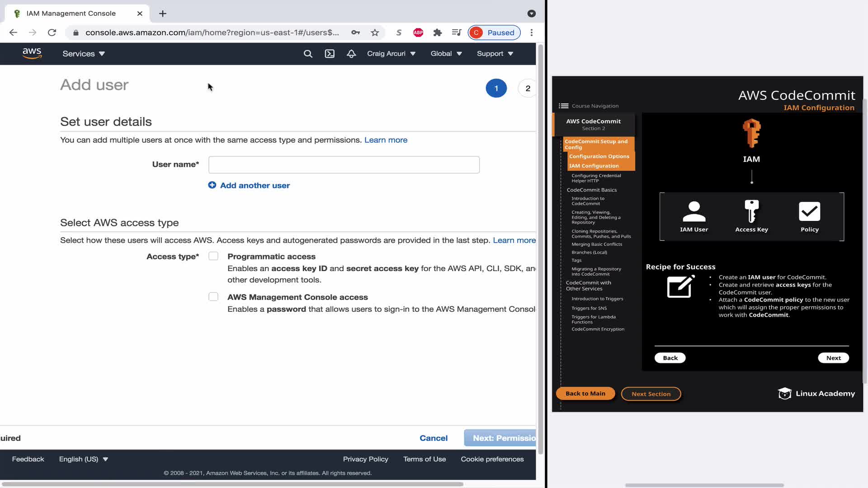Click the User name input field
This screenshot has width=868, height=488.
[x=344, y=165]
